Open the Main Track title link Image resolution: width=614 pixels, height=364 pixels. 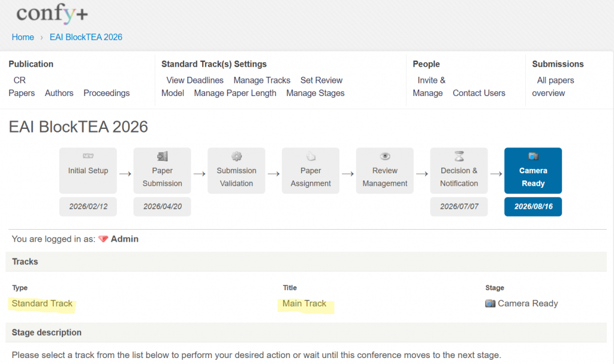304,303
